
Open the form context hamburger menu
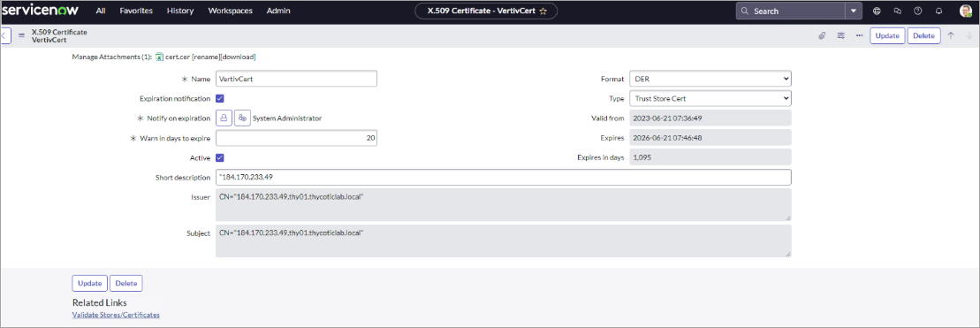22,35
